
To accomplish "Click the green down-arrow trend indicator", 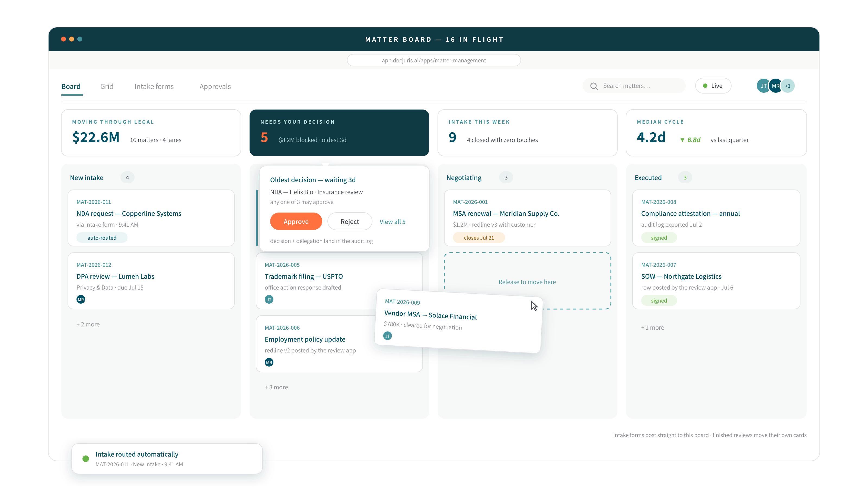I will 682,140.
